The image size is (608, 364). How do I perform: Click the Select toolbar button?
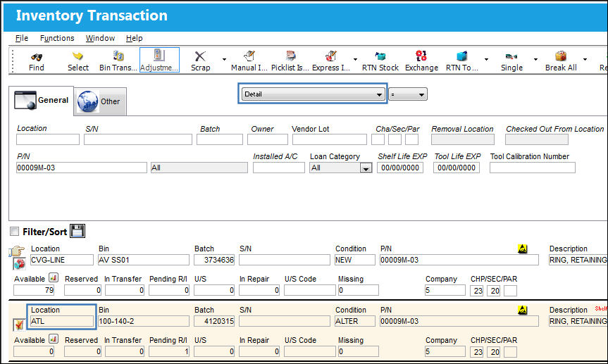pyautogui.click(x=78, y=61)
